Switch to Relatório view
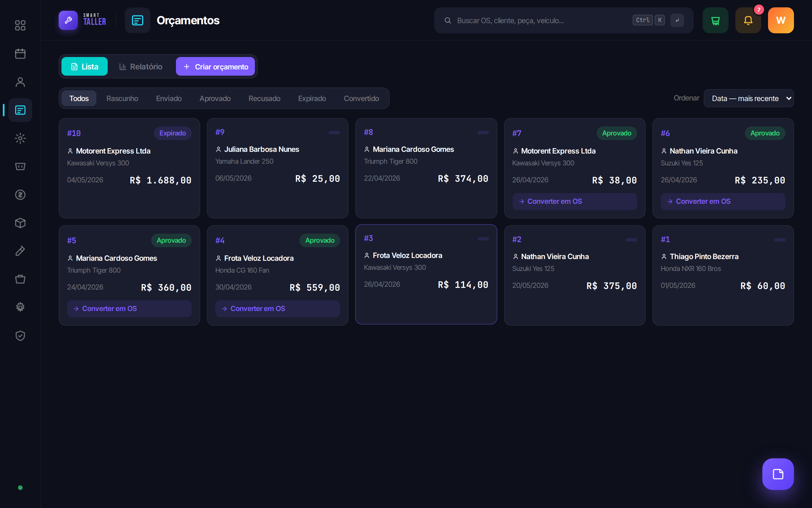This screenshot has width=812, height=508. (x=141, y=67)
